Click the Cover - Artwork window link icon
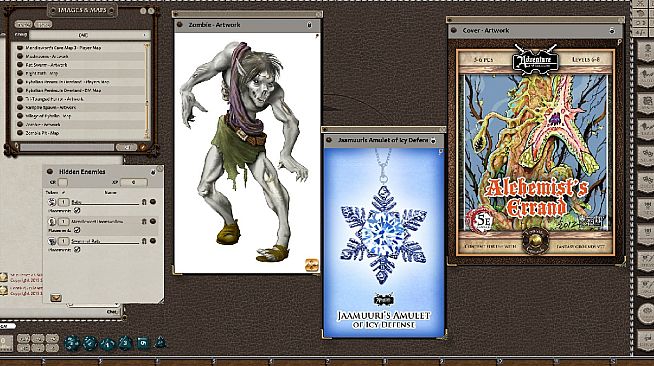This screenshot has height=366, width=654. pyautogui.click(x=454, y=30)
